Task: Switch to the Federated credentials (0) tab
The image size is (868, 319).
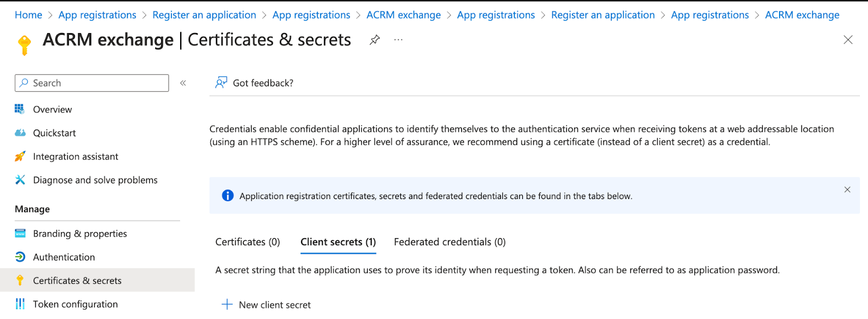Action: 450,242
